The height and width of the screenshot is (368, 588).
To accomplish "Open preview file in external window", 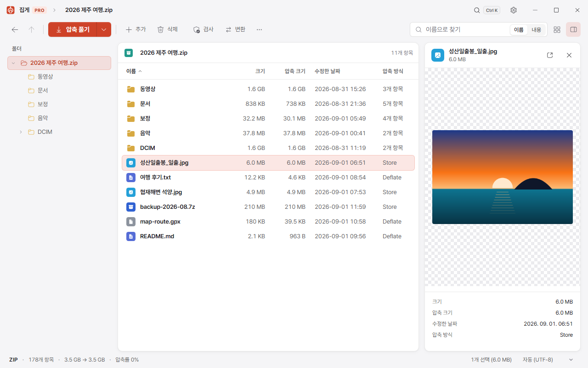I will click(550, 55).
